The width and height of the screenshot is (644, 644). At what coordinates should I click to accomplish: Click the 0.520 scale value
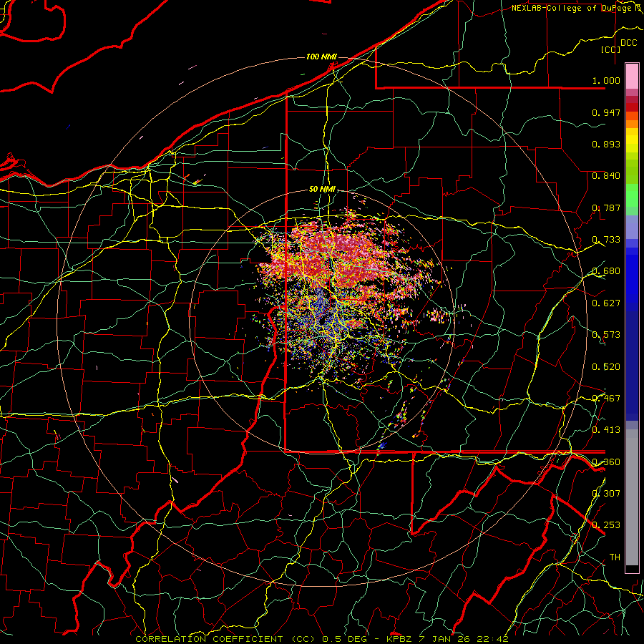point(606,367)
